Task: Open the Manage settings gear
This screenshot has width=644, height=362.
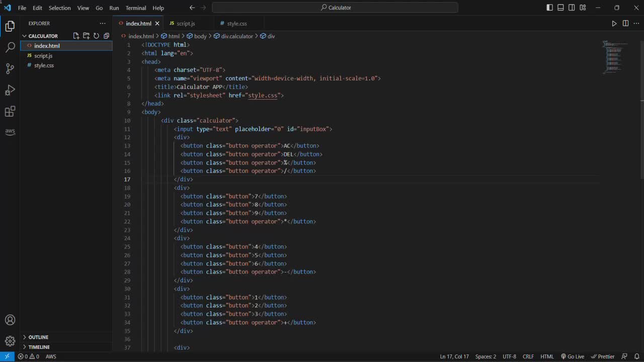Action: pyautogui.click(x=10, y=341)
